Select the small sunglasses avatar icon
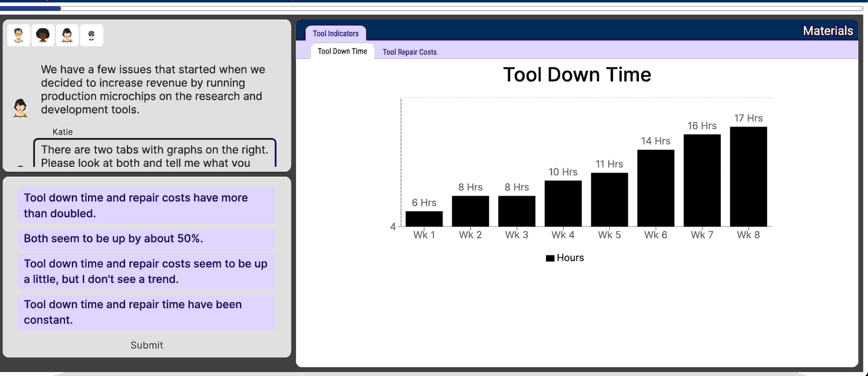 (91, 35)
